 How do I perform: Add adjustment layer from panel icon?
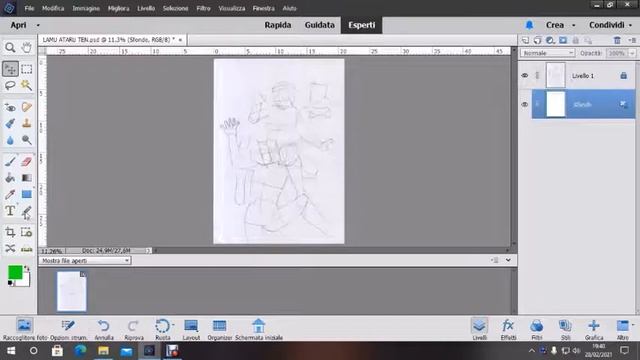(550, 40)
